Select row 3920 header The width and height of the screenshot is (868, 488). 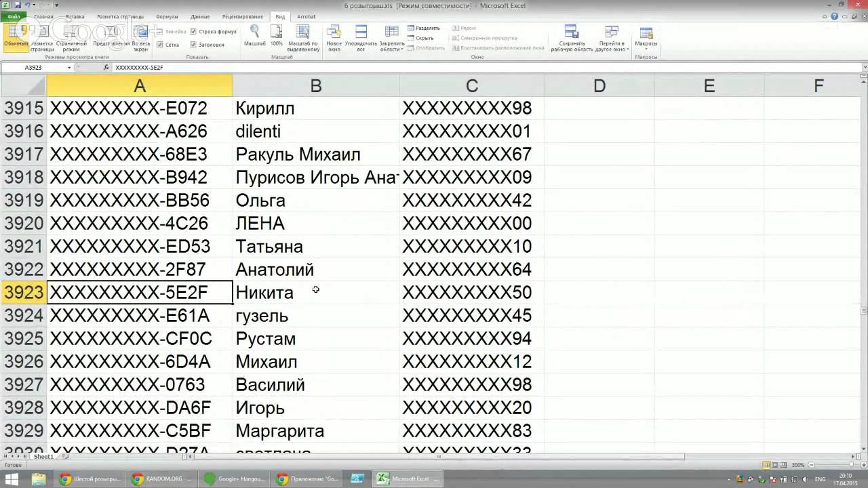pyautogui.click(x=24, y=224)
